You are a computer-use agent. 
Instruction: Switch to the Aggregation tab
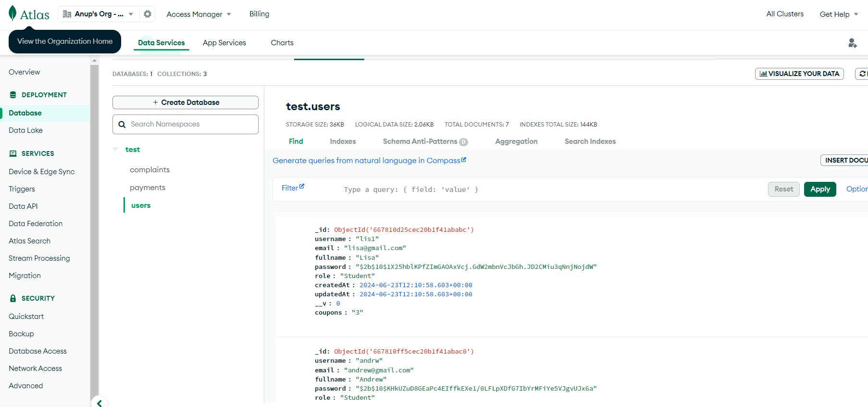(x=516, y=141)
